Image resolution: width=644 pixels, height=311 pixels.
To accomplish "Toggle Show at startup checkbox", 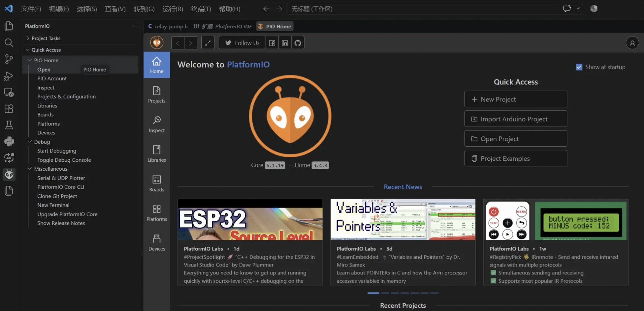I will click(579, 67).
